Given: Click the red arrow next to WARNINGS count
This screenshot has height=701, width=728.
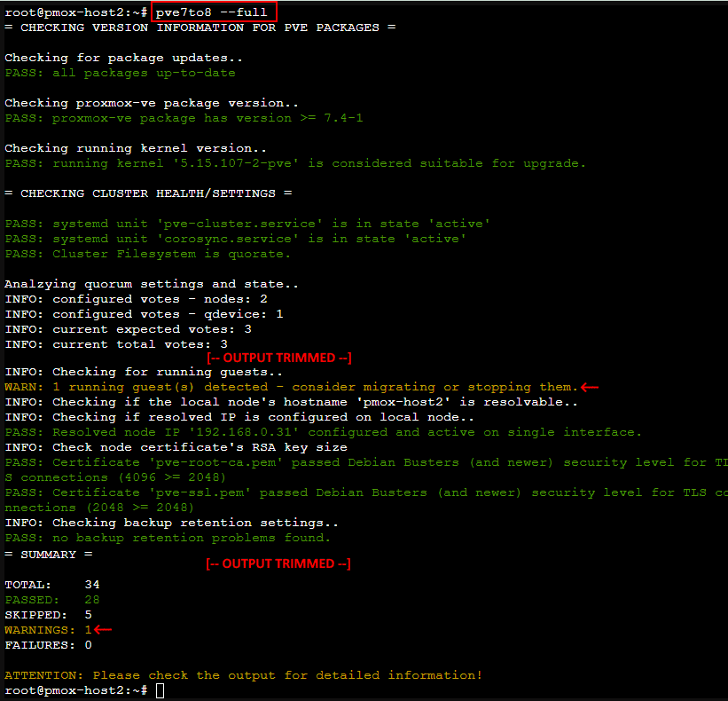Looking at the screenshot, I should click(104, 629).
